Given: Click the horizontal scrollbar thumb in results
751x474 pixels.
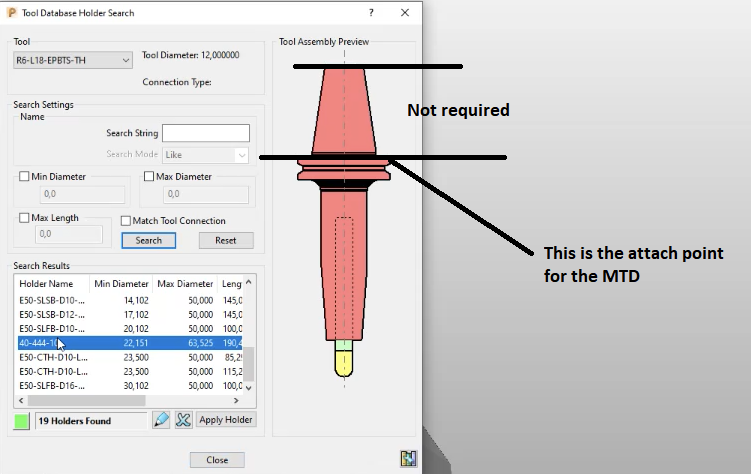Looking at the screenshot, I should (x=86, y=400).
